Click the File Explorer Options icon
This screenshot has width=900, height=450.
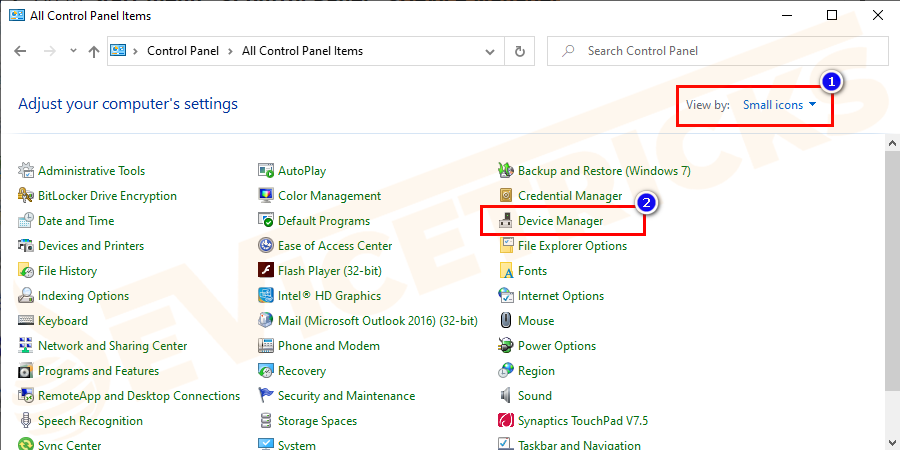click(506, 246)
